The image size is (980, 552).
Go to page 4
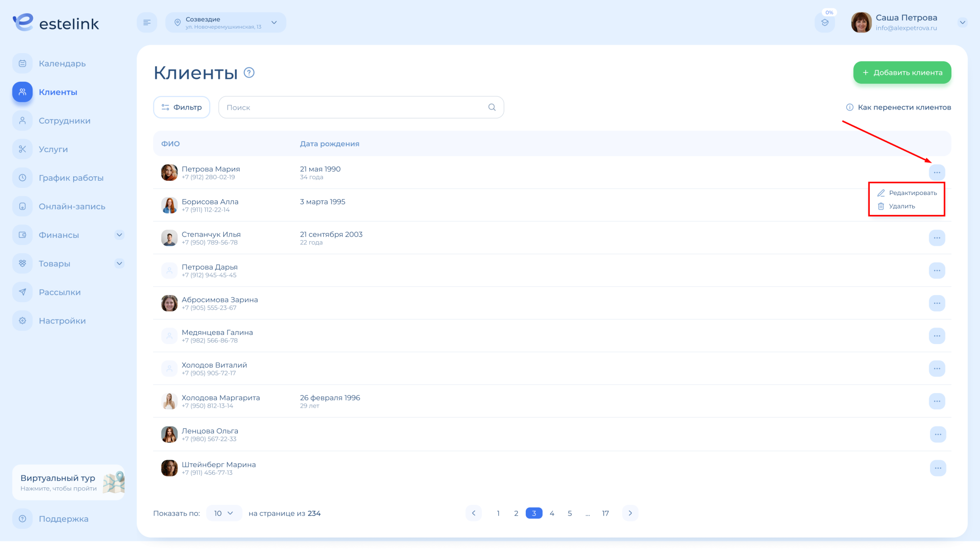pos(552,513)
